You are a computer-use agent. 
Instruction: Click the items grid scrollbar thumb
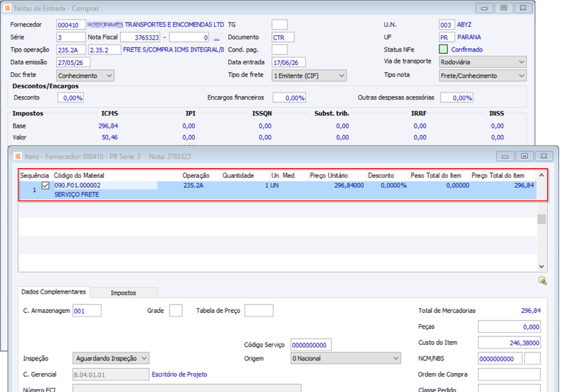click(541, 219)
